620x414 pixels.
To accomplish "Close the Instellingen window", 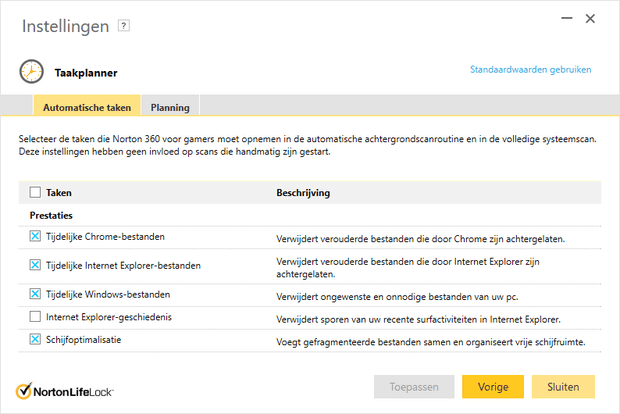I will [x=590, y=19].
